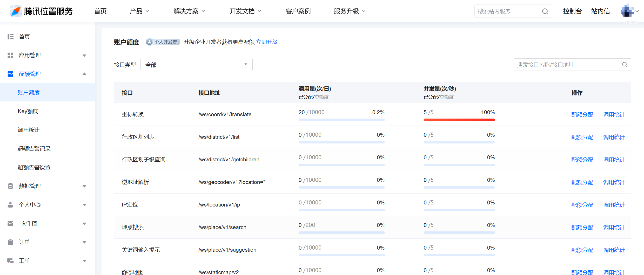Image resolution: width=644 pixels, height=275 pixels.
Task: Click the search magnifier in top search box
Action: (545, 11)
